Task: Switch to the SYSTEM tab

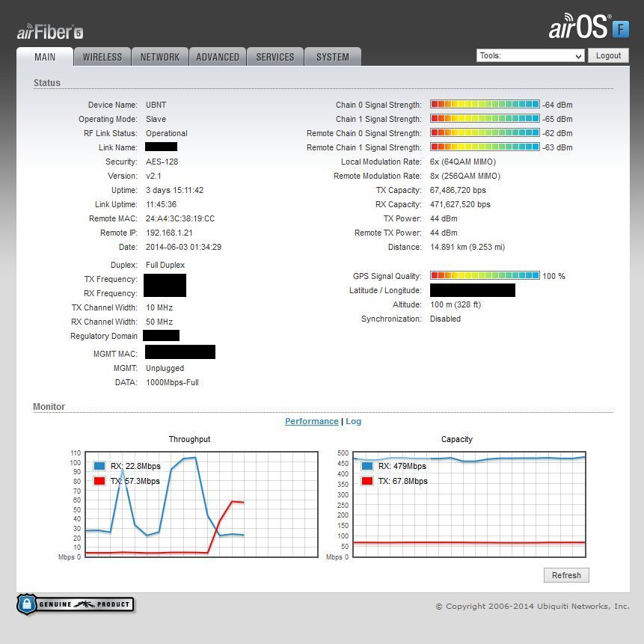Action: [x=333, y=57]
